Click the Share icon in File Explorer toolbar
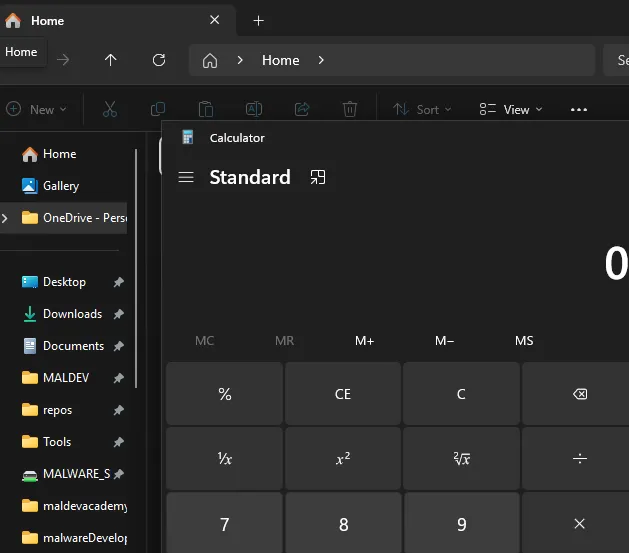The height and width of the screenshot is (553, 629). pyautogui.click(x=302, y=109)
